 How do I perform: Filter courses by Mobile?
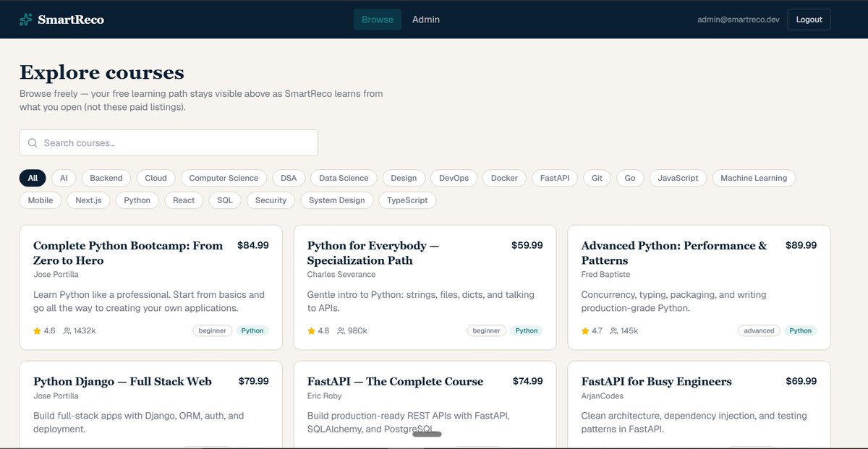(x=41, y=200)
